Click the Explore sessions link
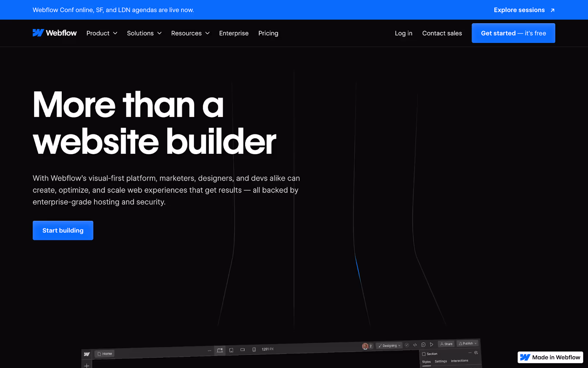Image resolution: width=588 pixels, height=368 pixels. [x=519, y=10]
